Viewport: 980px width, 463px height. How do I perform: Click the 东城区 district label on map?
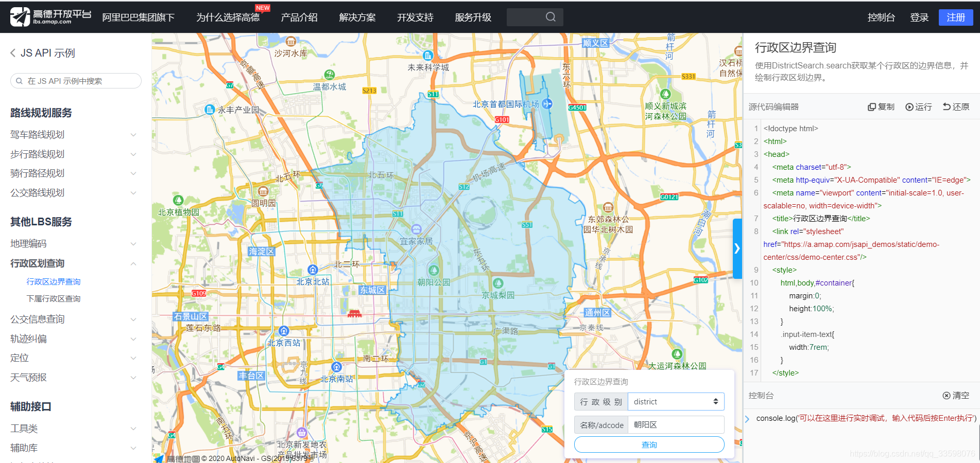pos(372,290)
